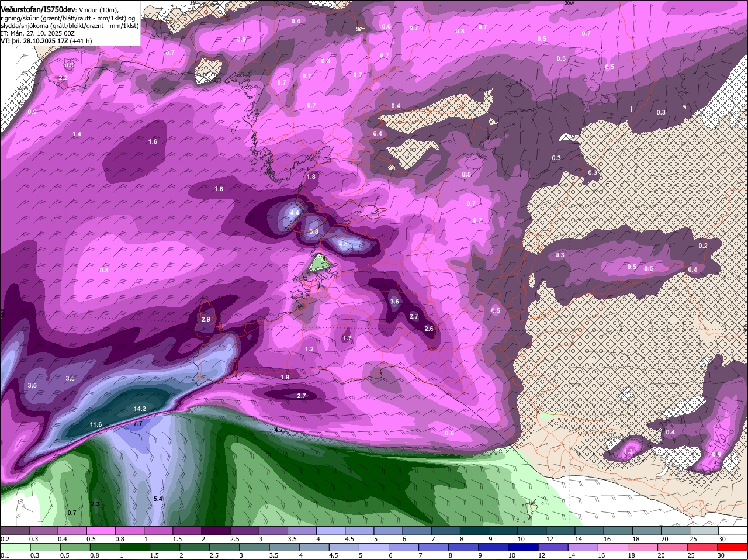The height and width of the screenshot is (560, 748).
Task: Click the 'VT: þri. 28.10.2025 17Z' valid time
Action: 34,41
